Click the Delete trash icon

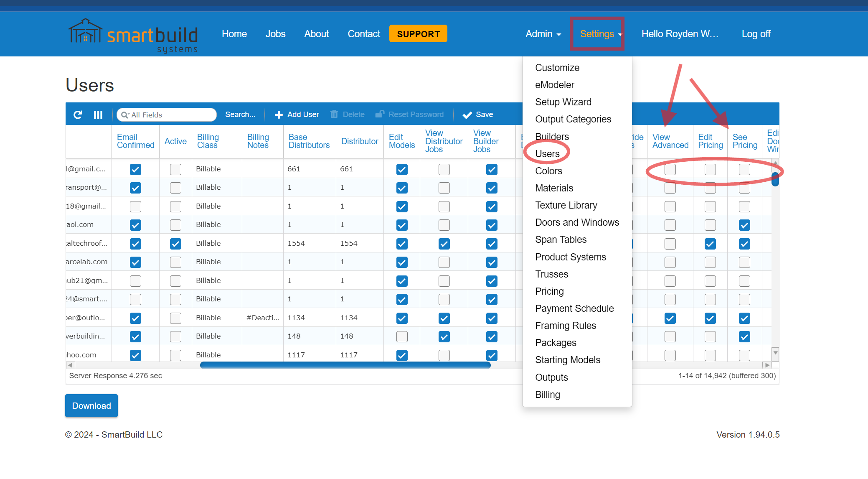[x=334, y=115]
